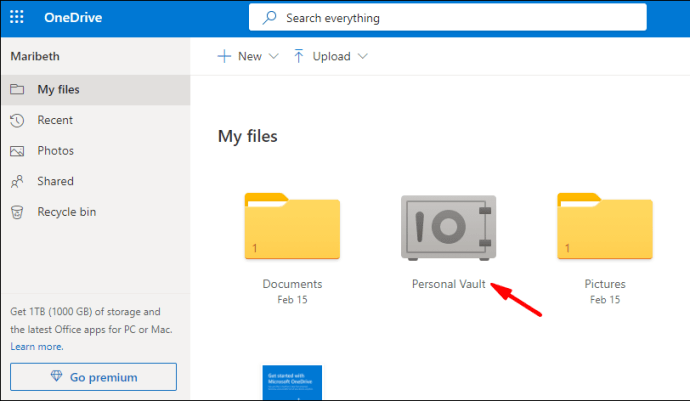Click the Photos icon in sidebar
Image resolution: width=690 pixels, height=401 pixels.
click(17, 151)
